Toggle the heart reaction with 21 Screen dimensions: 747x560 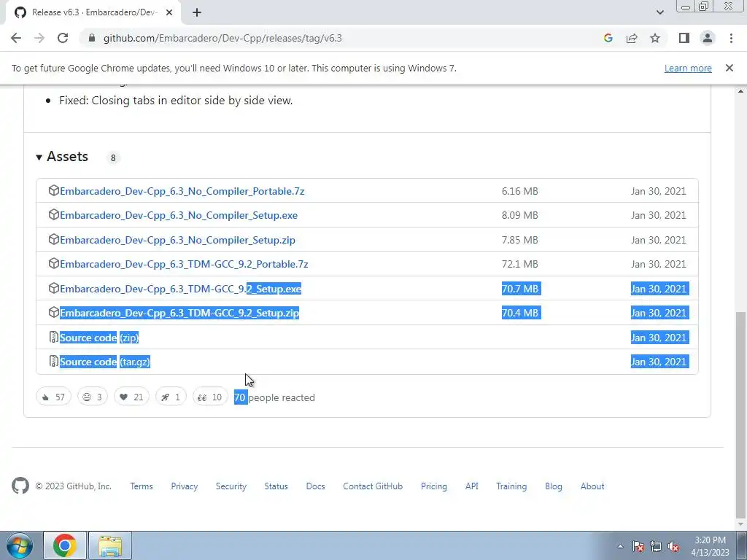coord(131,397)
